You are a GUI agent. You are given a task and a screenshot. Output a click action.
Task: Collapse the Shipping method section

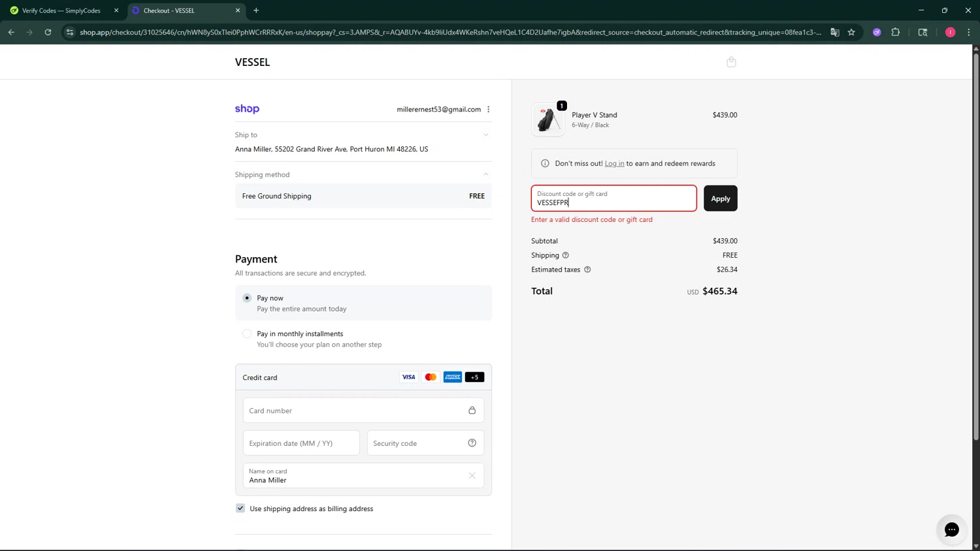(485, 174)
